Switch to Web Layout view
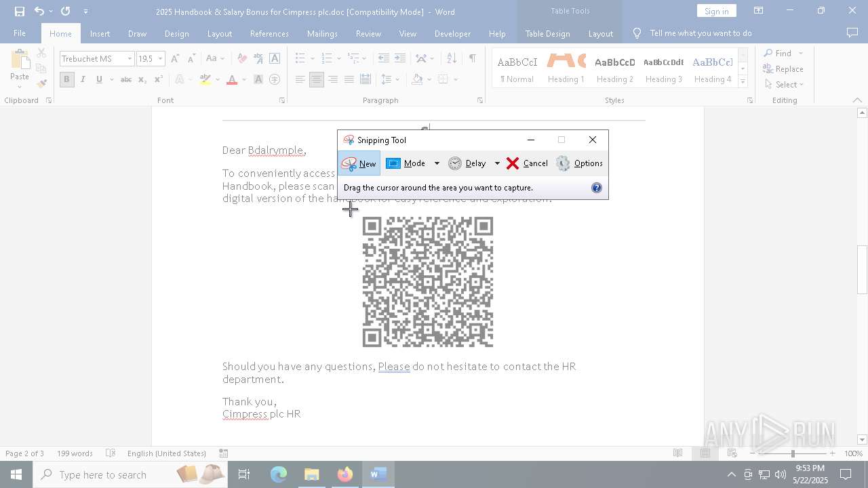Image resolution: width=868 pixels, height=488 pixels. [x=732, y=453]
